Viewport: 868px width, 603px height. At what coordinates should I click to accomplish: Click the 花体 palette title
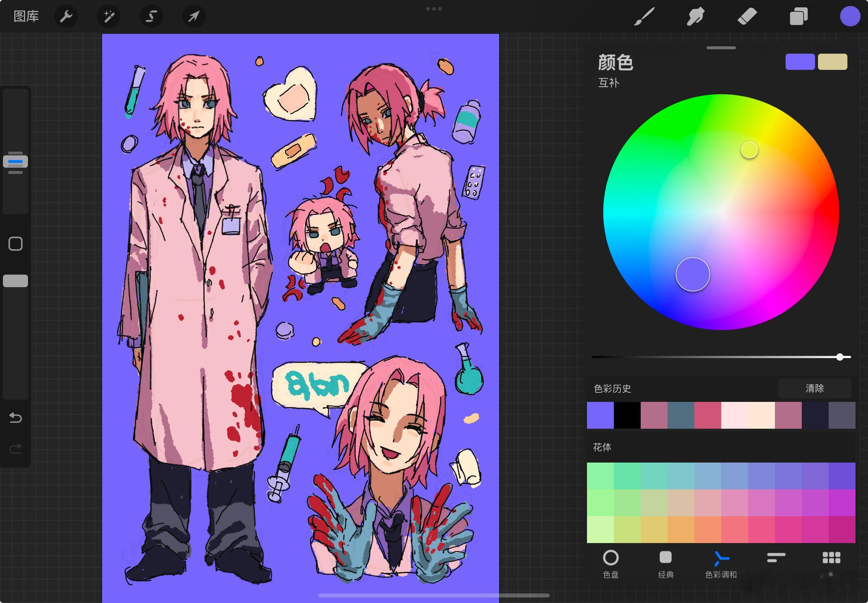[602, 447]
